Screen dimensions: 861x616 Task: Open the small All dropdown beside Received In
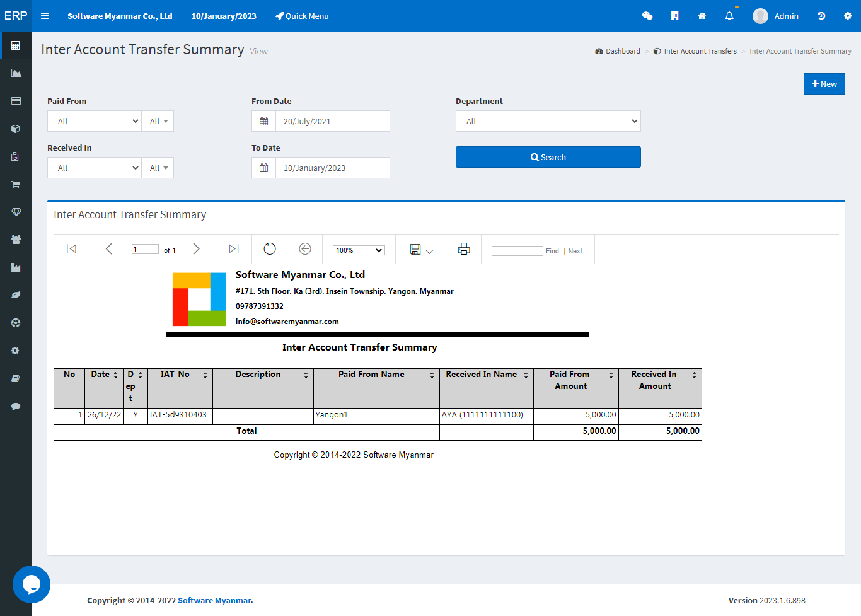[158, 168]
